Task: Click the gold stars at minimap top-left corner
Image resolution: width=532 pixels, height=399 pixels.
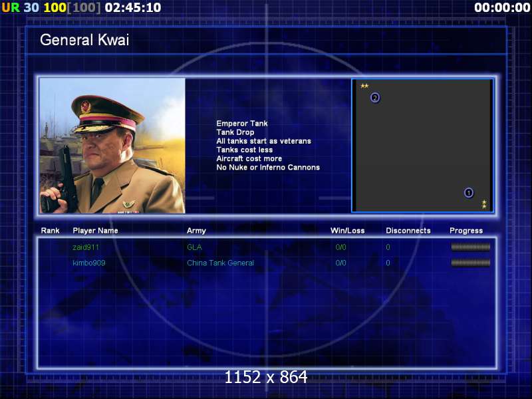Action: click(x=364, y=86)
